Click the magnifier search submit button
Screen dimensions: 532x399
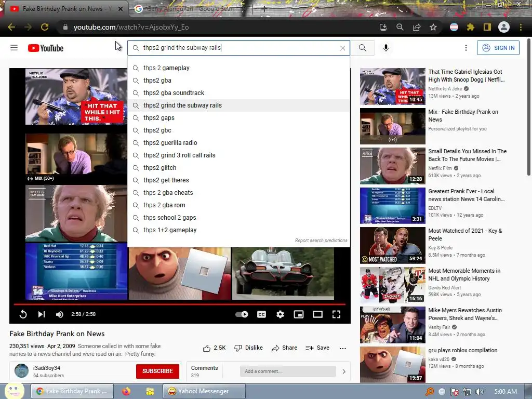363,48
